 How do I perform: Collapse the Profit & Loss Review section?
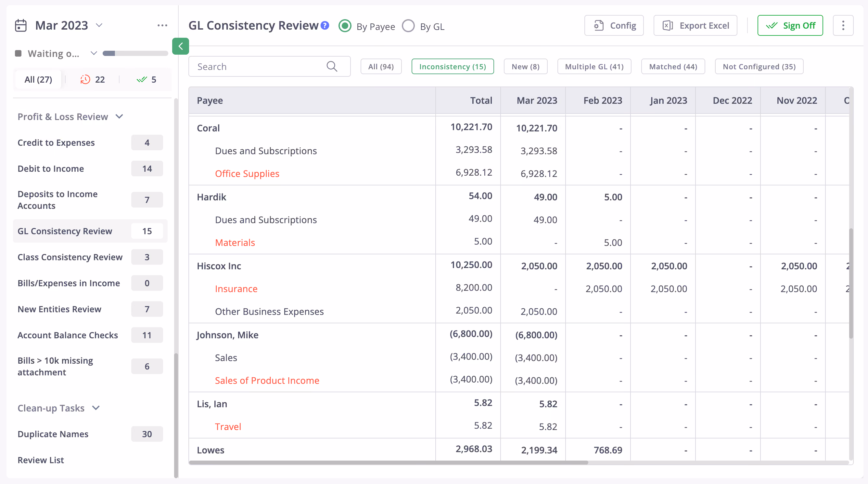point(119,117)
